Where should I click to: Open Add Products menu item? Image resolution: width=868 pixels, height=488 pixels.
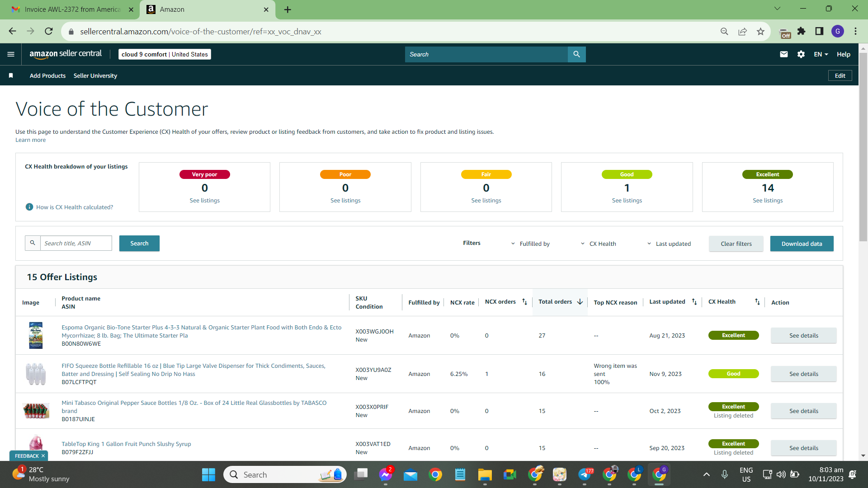tap(47, 75)
